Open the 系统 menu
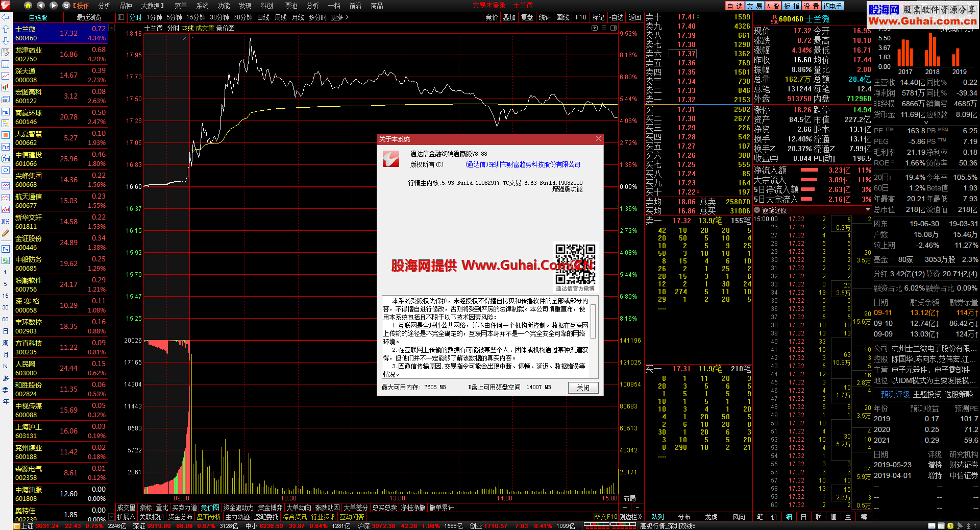The image size is (980, 530). point(203,6)
